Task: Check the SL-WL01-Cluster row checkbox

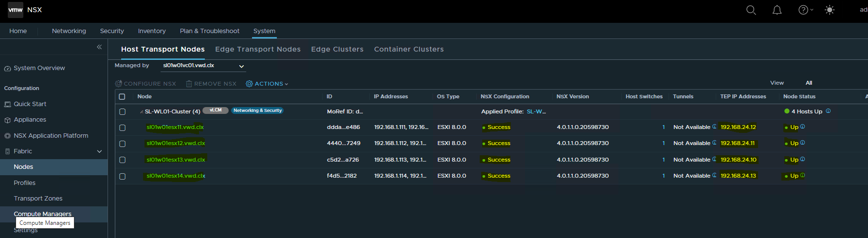Action: [122, 111]
